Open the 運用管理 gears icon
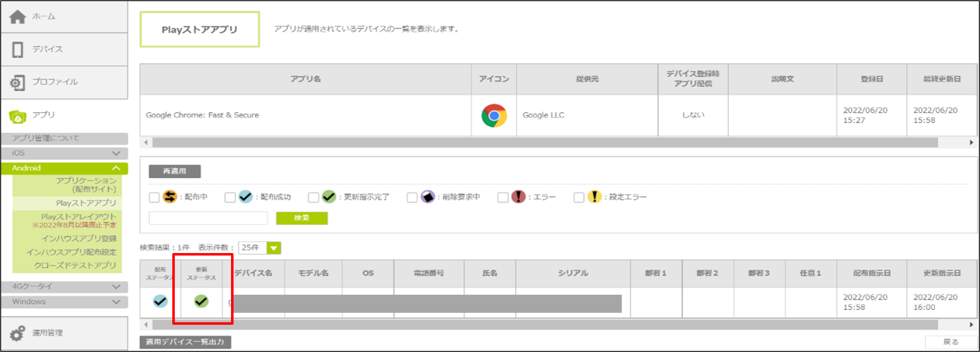The width and height of the screenshot is (980, 352). coord(18,333)
